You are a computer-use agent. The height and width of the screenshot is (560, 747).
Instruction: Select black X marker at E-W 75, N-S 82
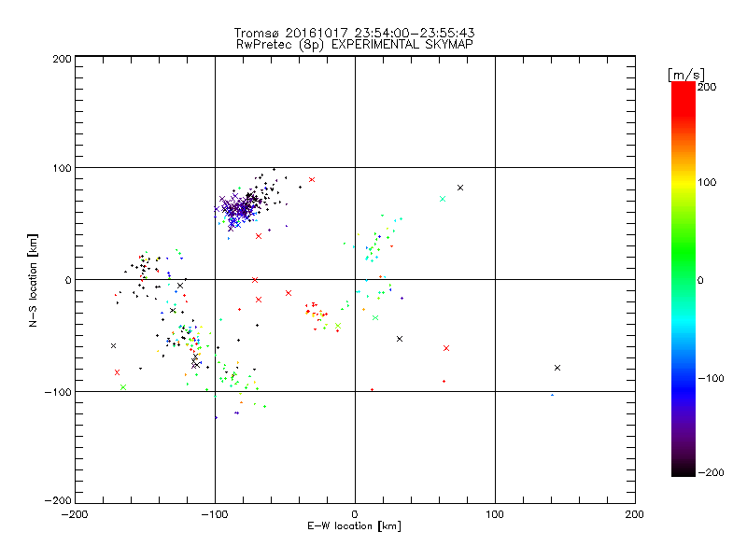pos(460,188)
